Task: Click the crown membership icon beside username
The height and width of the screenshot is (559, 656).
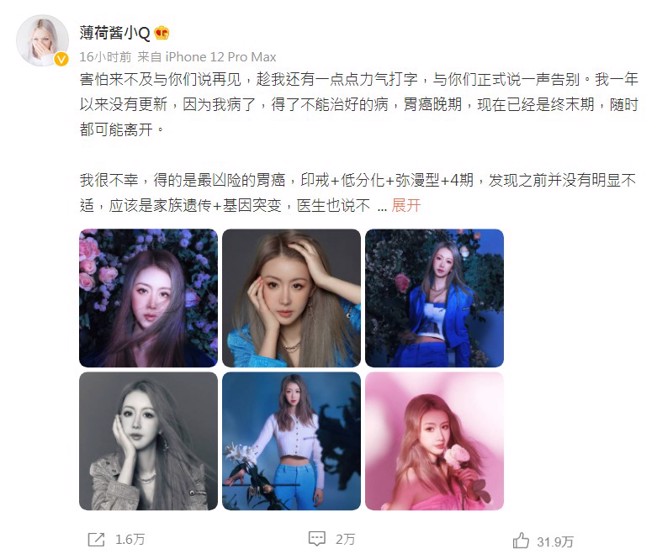Action: coord(161,33)
